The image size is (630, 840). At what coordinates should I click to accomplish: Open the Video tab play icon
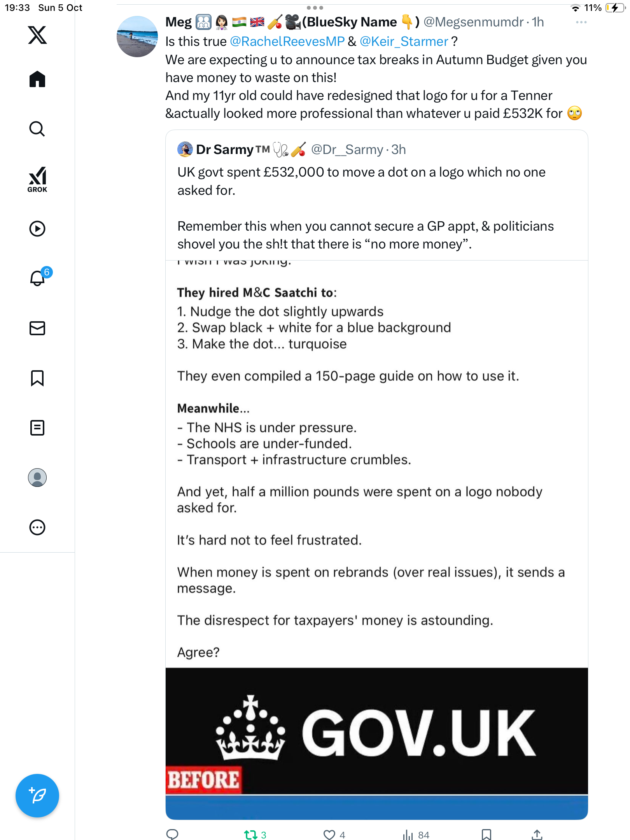pos(37,229)
